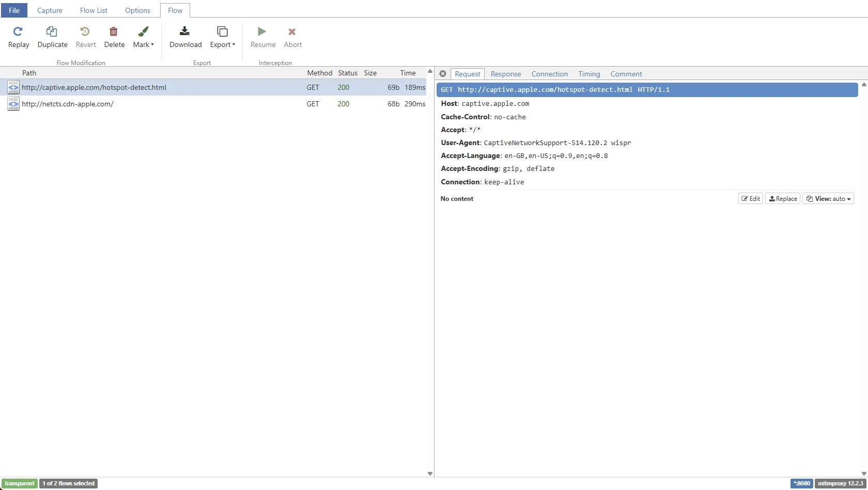Select the captive.apple.com hotspot-detect.html flow
868x490 pixels.
click(213, 87)
